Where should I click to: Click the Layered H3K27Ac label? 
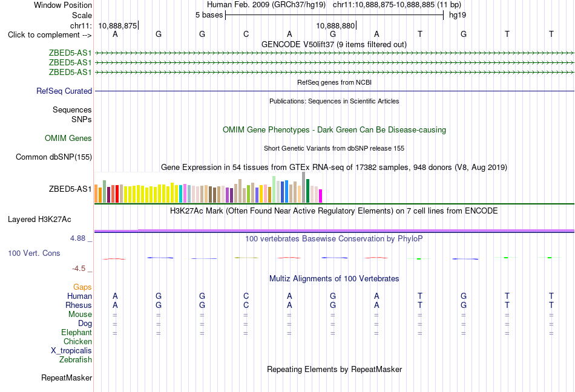tap(39, 220)
